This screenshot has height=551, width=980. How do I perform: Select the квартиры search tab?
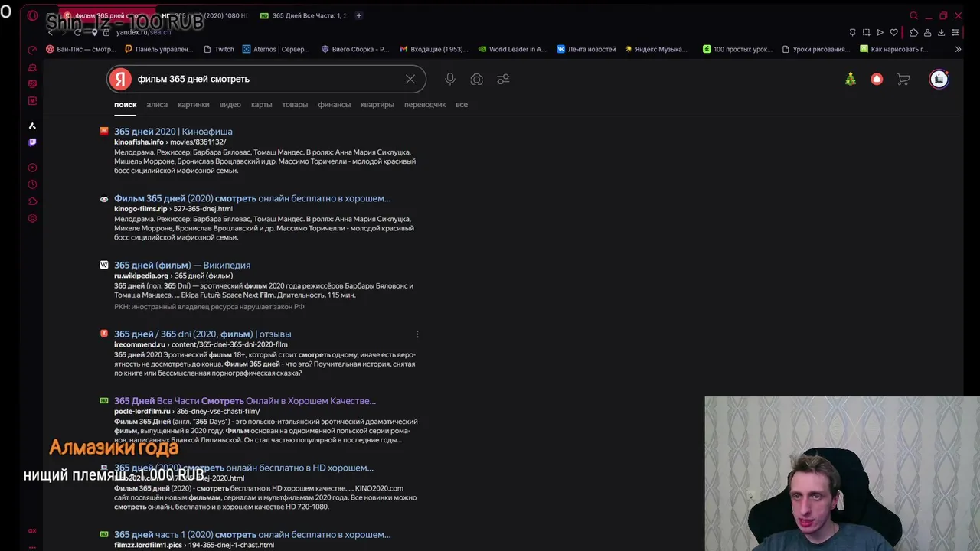coord(377,104)
